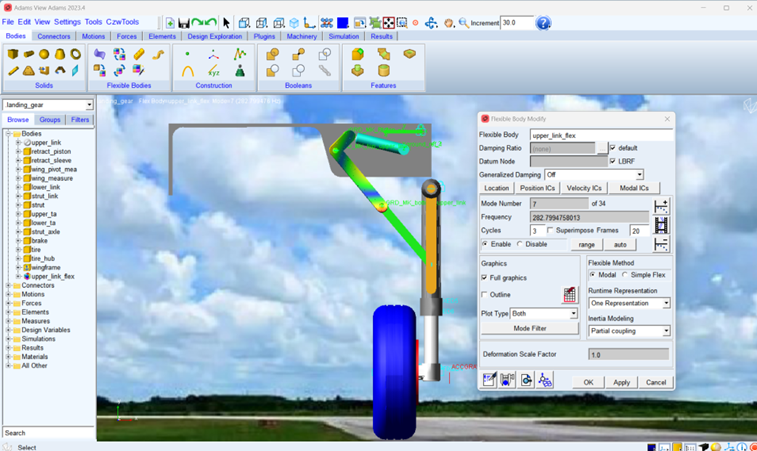Click the save database floppy disk icon
The height and width of the screenshot is (451, 757).
(x=186, y=22)
